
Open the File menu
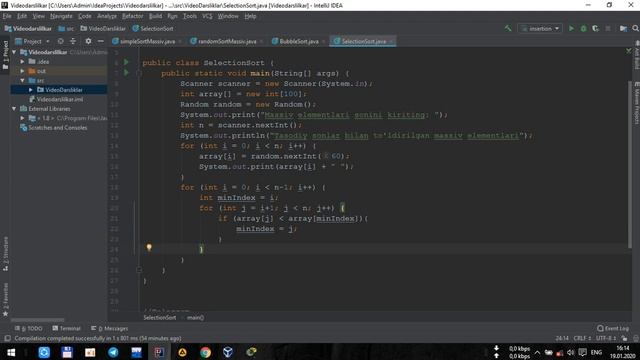(x=7, y=16)
